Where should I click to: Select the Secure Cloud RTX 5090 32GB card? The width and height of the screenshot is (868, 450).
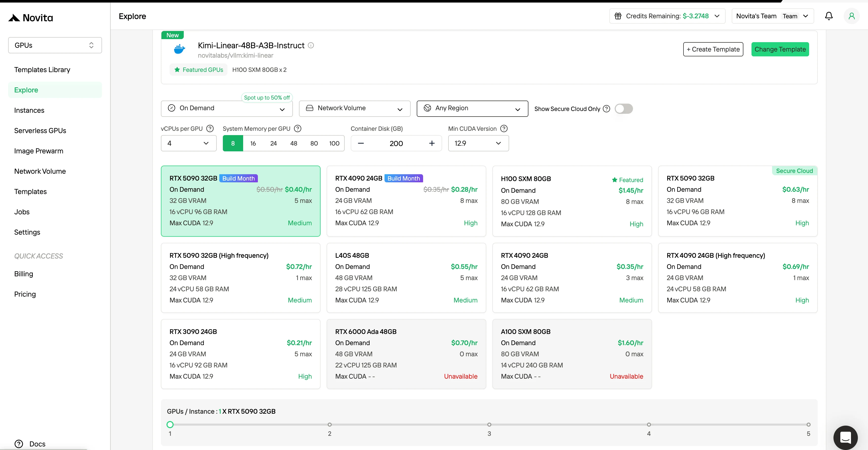[x=738, y=201]
